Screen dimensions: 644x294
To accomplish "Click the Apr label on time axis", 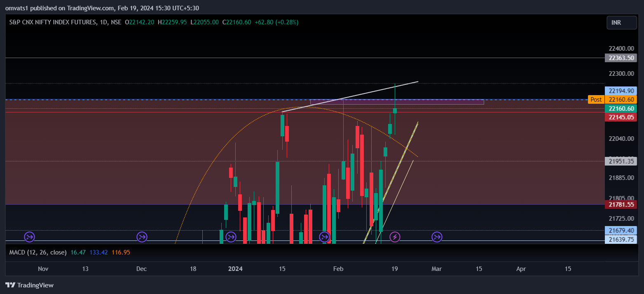I will [521, 269].
